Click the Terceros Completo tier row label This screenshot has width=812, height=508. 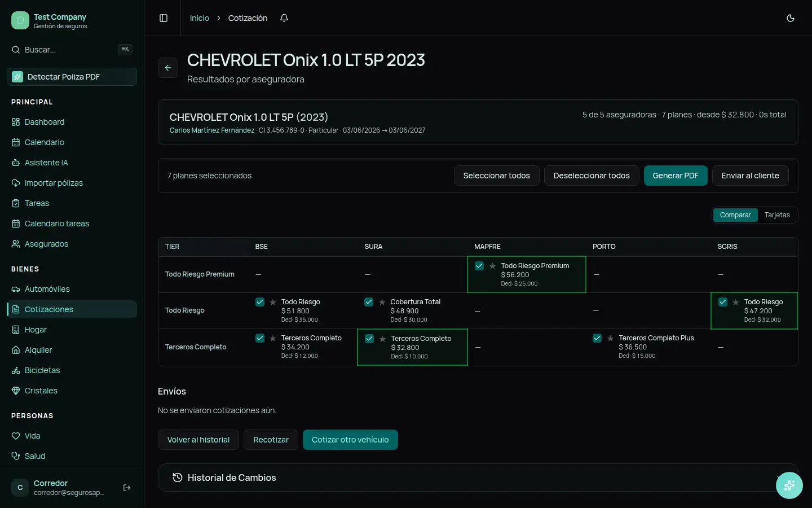(196, 347)
